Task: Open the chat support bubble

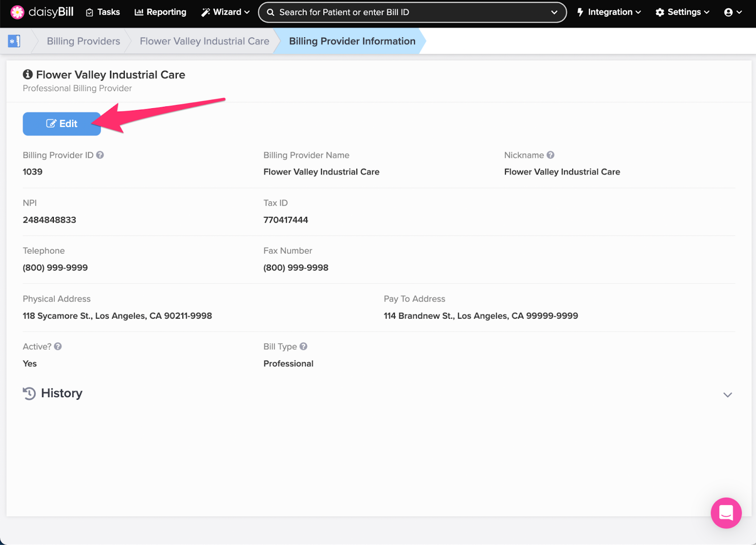Action: (726, 513)
